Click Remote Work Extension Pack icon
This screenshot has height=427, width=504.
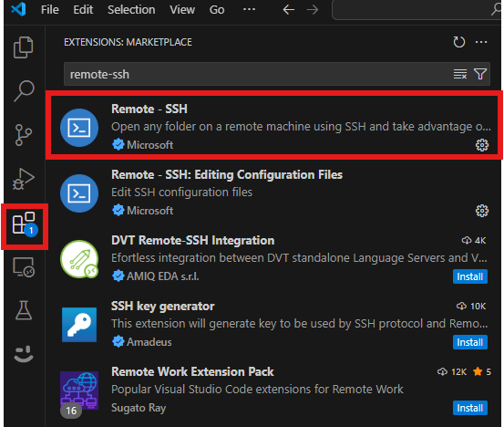click(x=79, y=390)
